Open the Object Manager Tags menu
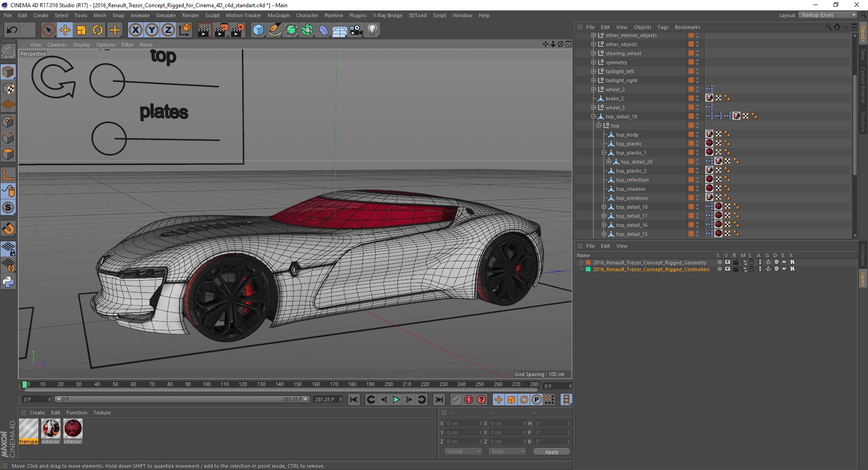Screen dimensions: 868x470 pyautogui.click(x=663, y=27)
